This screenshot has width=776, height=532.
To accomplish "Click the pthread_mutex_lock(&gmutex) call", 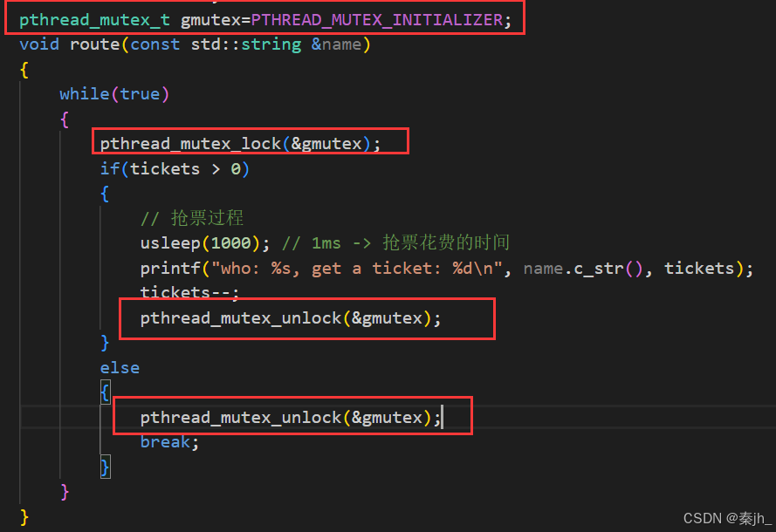I will (241, 144).
